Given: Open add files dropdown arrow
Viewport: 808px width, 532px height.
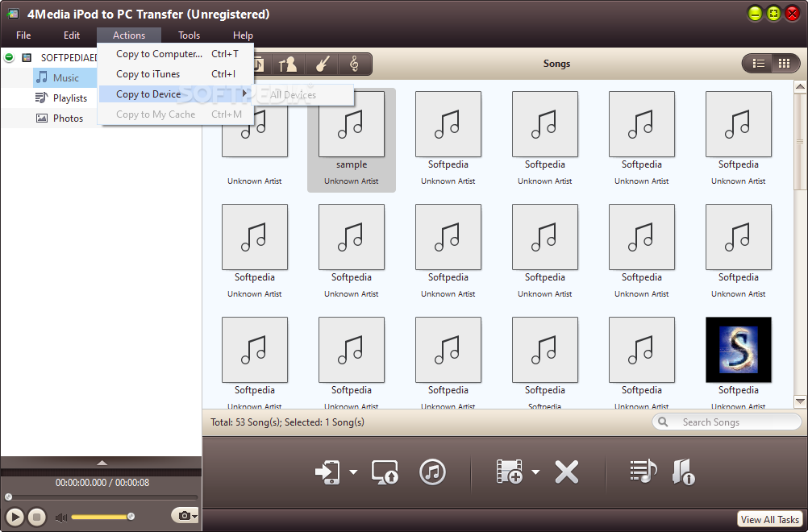Looking at the screenshot, I should pyautogui.click(x=535, y=472).
